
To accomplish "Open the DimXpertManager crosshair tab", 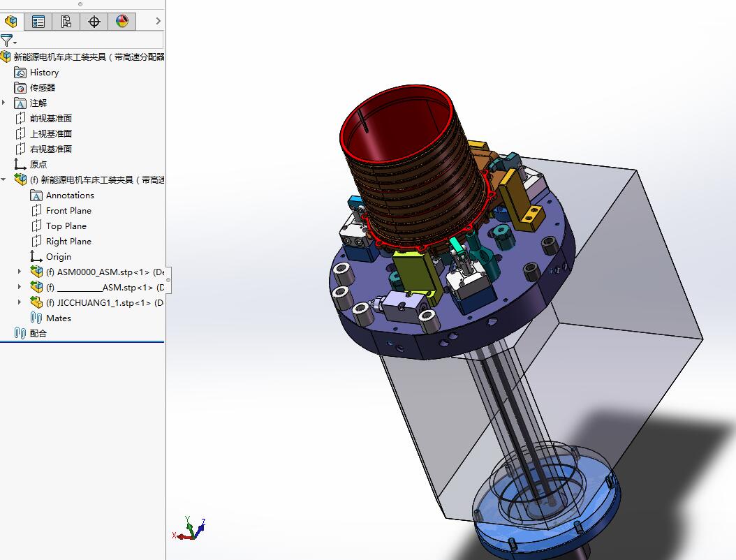I will click(x=94, y=21).
